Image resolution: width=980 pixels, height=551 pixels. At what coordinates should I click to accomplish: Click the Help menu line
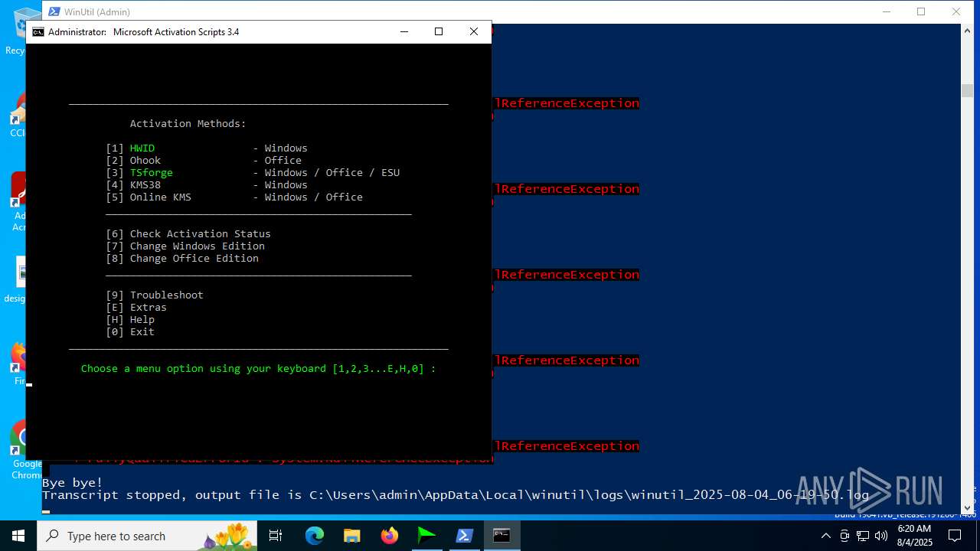(130, 319)
